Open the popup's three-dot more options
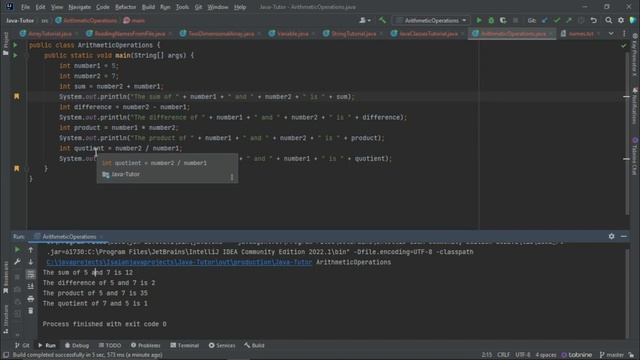This screenshot has width=640, height=360. pyautogui.click(x=232, y=177)
